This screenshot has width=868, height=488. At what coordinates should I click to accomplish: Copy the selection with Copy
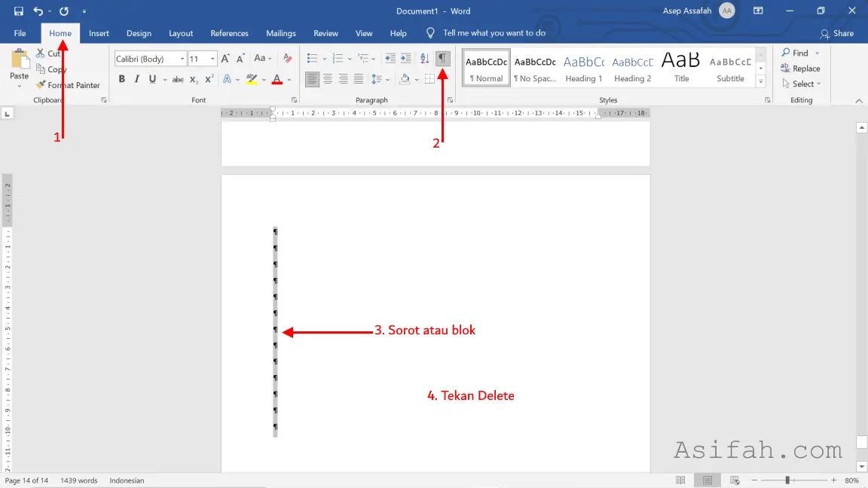pos(51,69)
